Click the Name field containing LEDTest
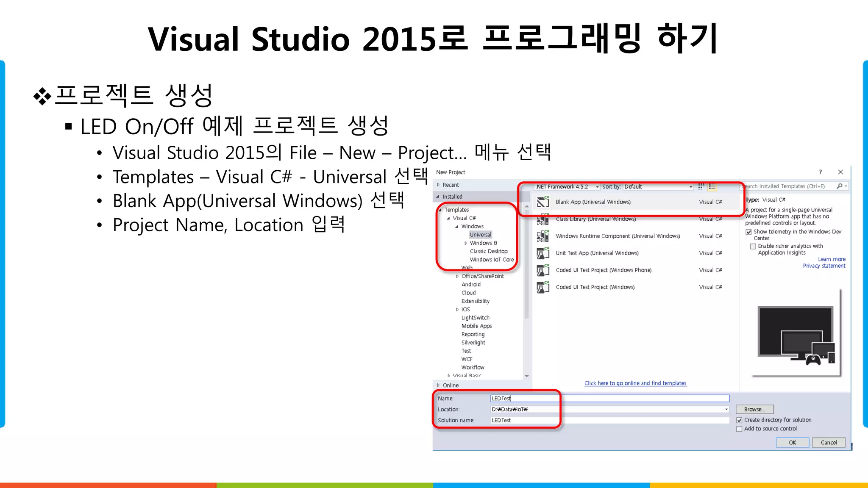 [609, 399]
